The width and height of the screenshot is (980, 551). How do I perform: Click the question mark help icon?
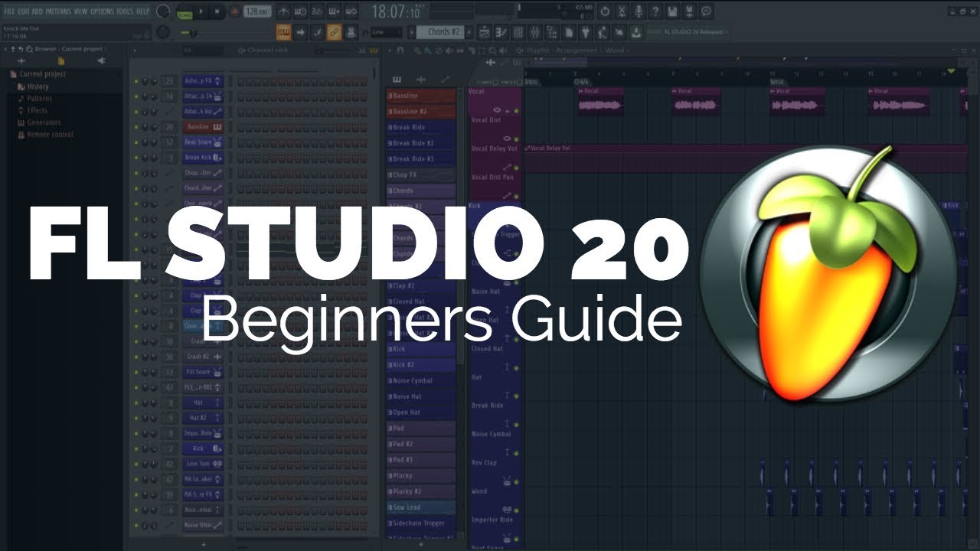point(655,11)
